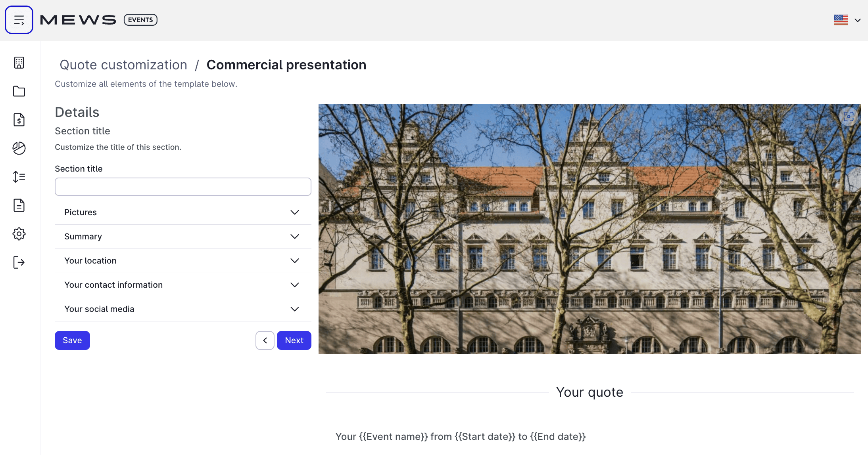The width and height of the screenshot is (868, 455).
Task: Click the camera icon on the building photo
Action: [x=849, y=116]
